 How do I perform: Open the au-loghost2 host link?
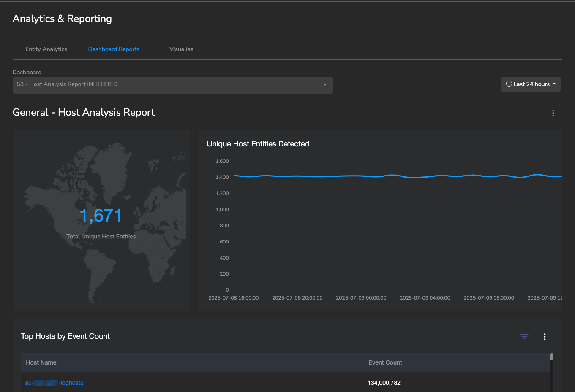(x=54, y=383)
